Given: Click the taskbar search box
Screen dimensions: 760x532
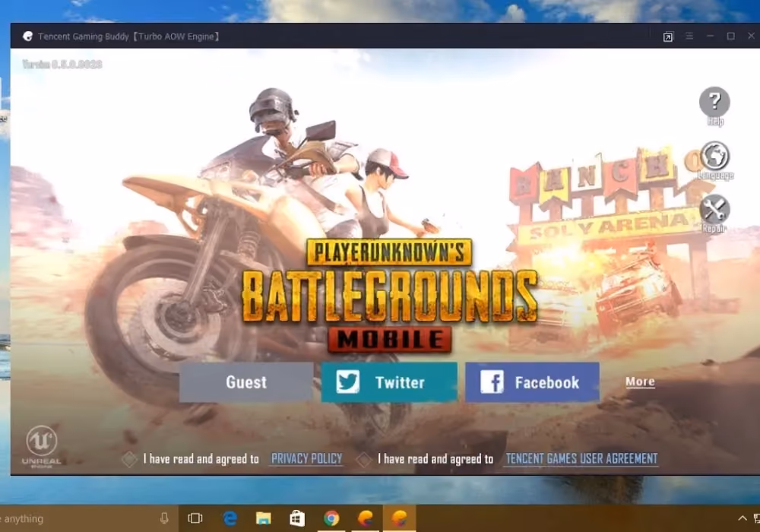Looking at the screenshot, I should tap(87, 519).
